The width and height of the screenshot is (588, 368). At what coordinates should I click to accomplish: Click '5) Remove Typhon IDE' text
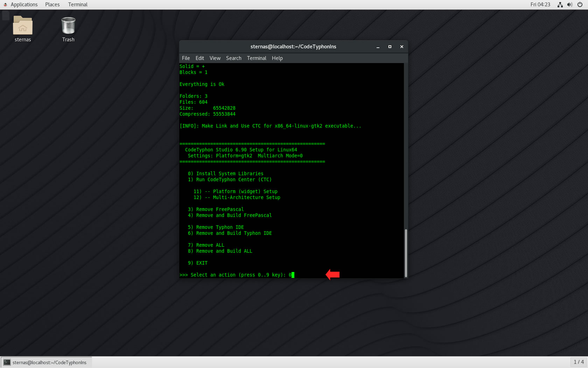[x=216, y=227]
